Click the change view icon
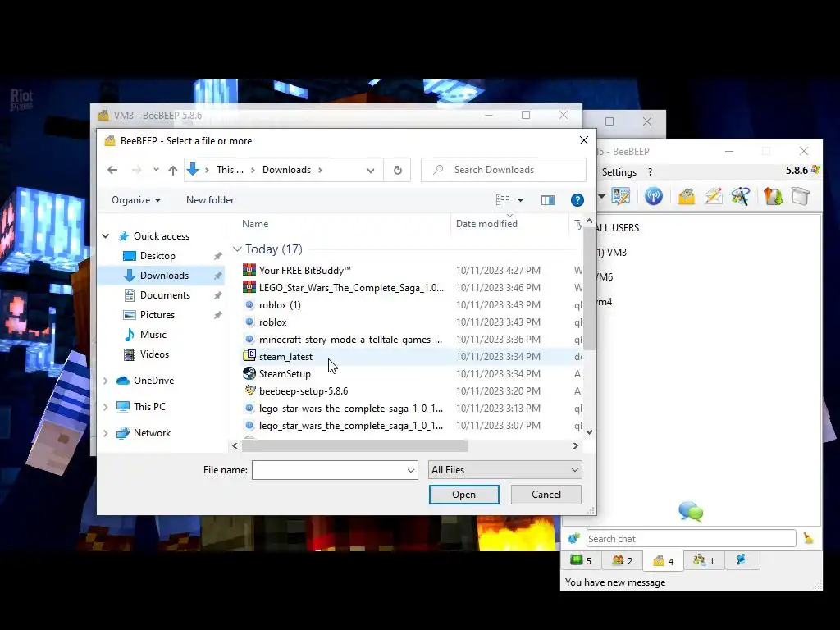This screenshot has height=630, width=840. 503,200
